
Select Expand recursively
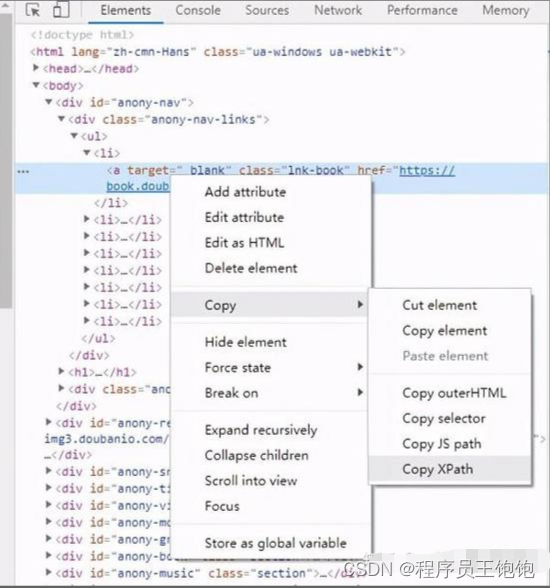coord(261,430)
